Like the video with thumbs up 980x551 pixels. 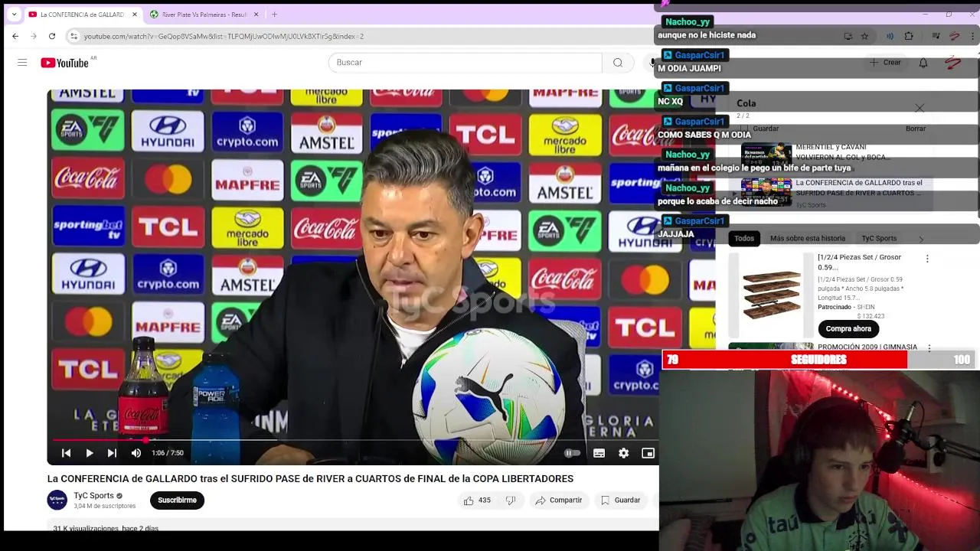pyautogui.click(x=476, y=500)
